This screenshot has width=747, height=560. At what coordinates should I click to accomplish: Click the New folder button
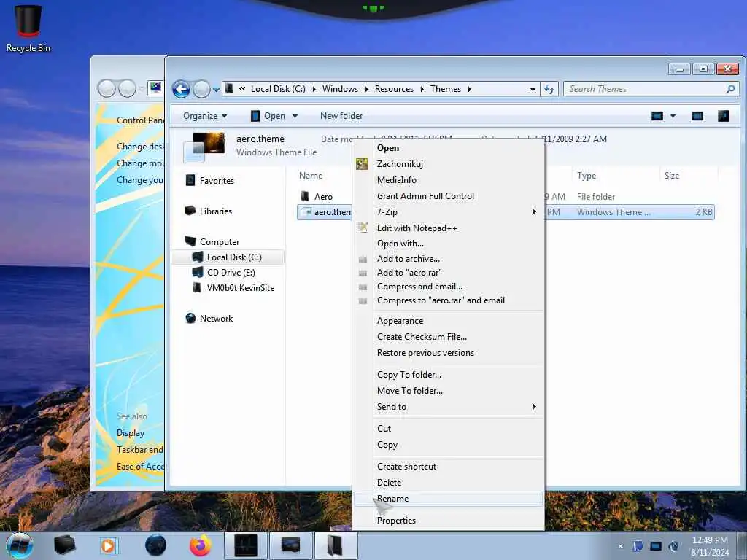point(341,116)
